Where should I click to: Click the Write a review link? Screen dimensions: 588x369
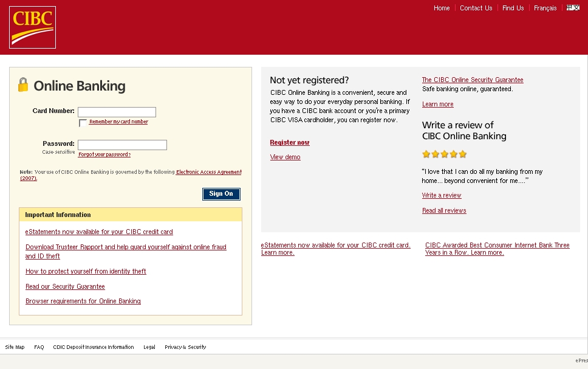442,195
